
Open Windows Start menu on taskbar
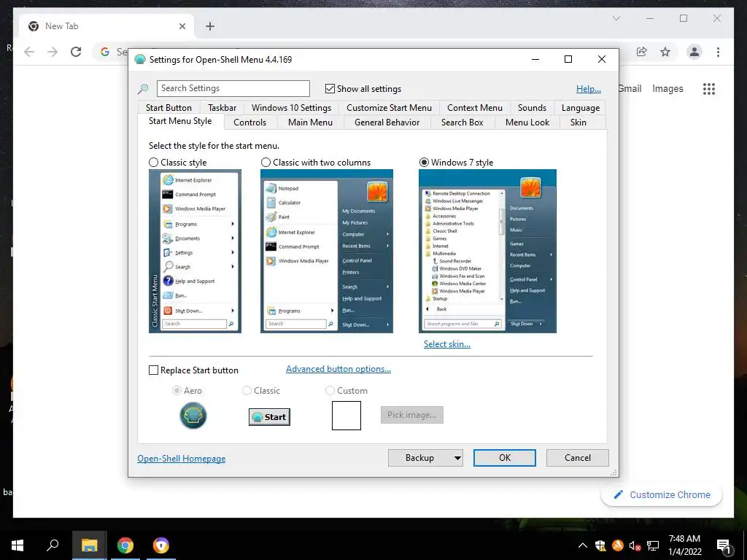pos(18,545)
